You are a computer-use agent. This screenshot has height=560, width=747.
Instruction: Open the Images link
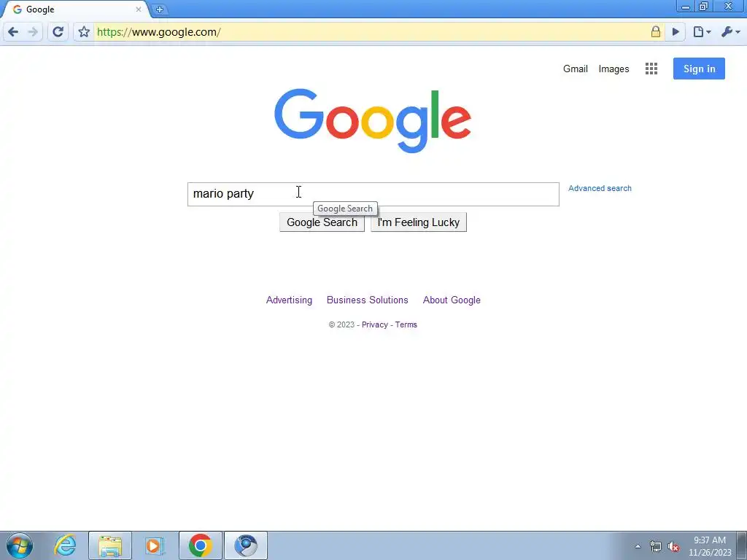coord(614,69)
